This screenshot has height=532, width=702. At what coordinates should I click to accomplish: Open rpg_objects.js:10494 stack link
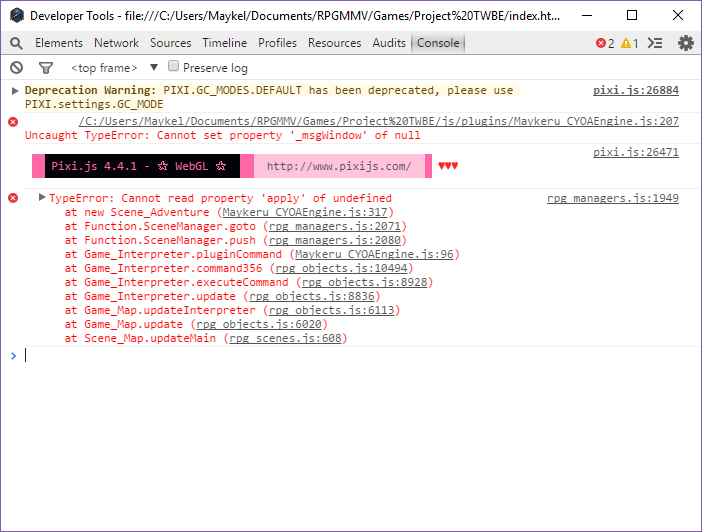341,268
